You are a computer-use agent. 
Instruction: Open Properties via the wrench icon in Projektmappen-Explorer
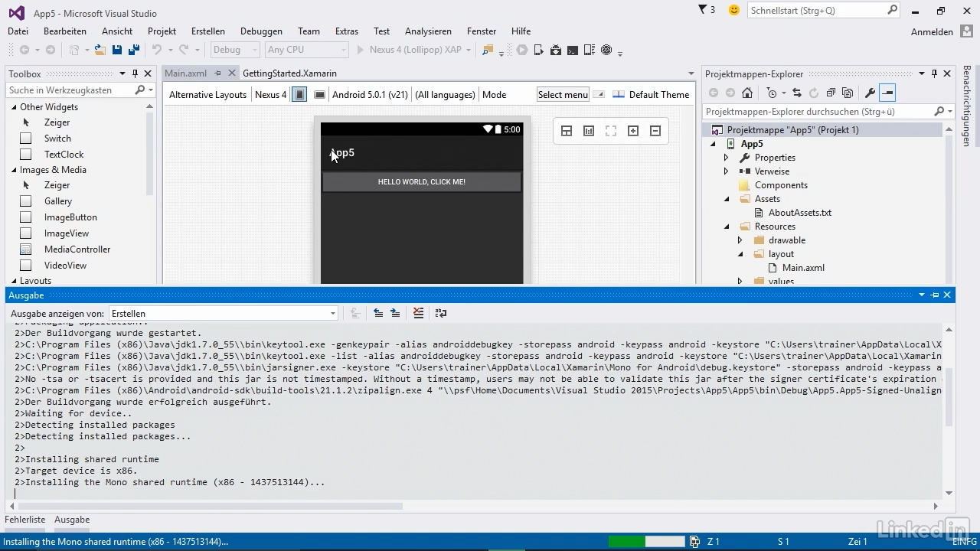(870, 93)
